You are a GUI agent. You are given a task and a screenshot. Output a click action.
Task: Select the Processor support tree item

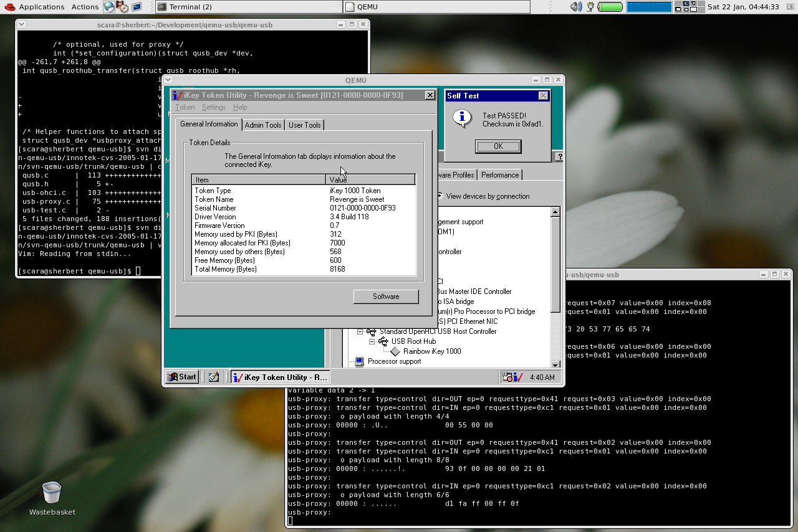coord(394,361)
